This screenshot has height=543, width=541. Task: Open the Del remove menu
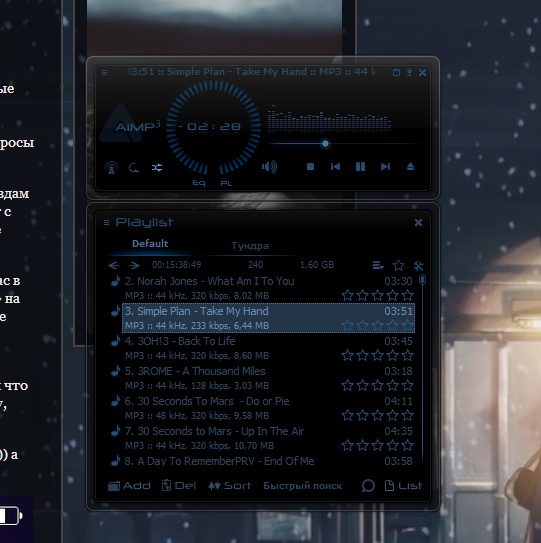[x=179, y=486]
